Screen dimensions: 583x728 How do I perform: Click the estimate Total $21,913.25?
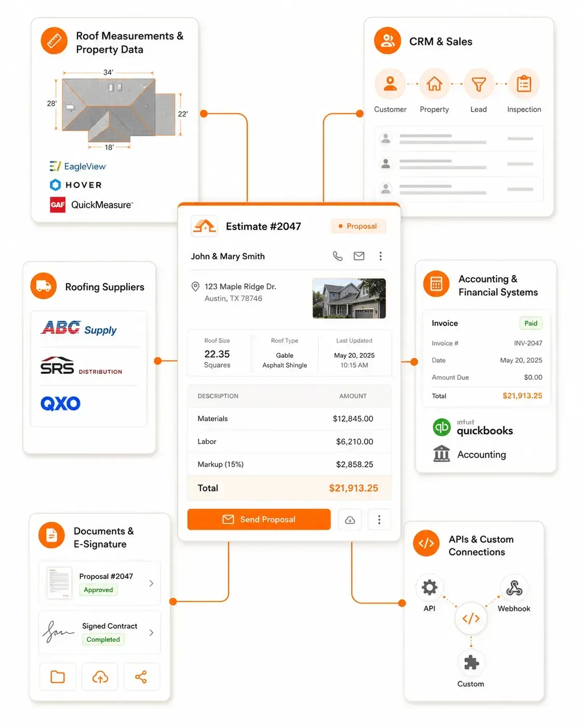click(353, 488)
